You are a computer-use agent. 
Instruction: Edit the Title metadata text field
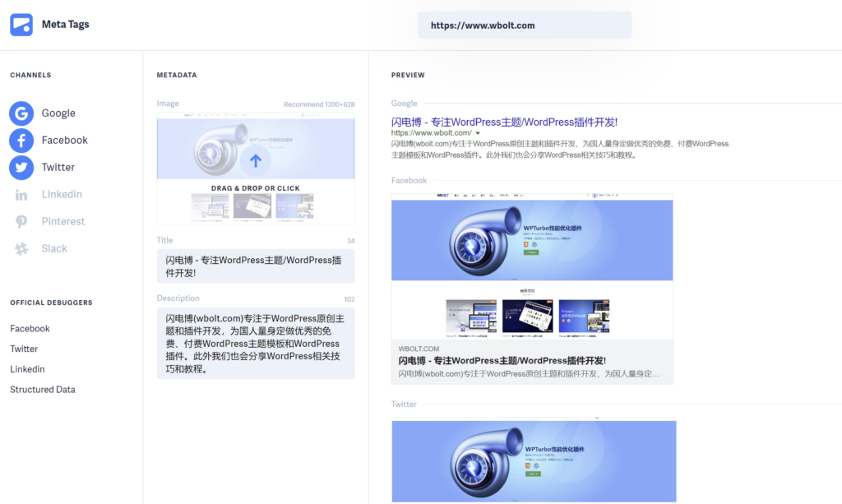pos(256,266)
